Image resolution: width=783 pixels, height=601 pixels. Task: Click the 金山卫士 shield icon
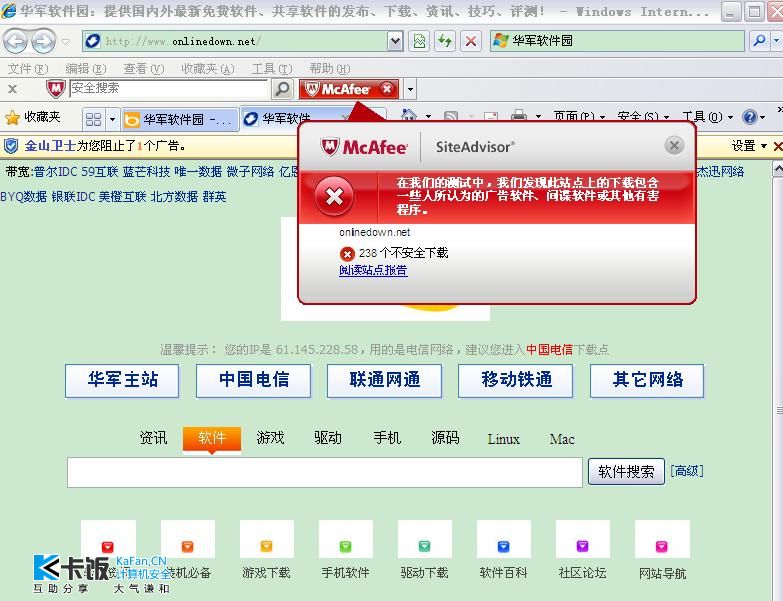(11, 146)
